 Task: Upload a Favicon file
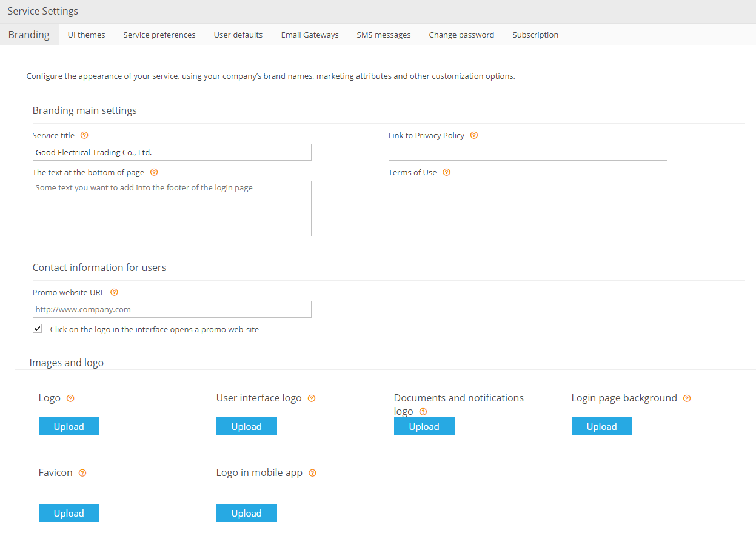coord(69,513)
